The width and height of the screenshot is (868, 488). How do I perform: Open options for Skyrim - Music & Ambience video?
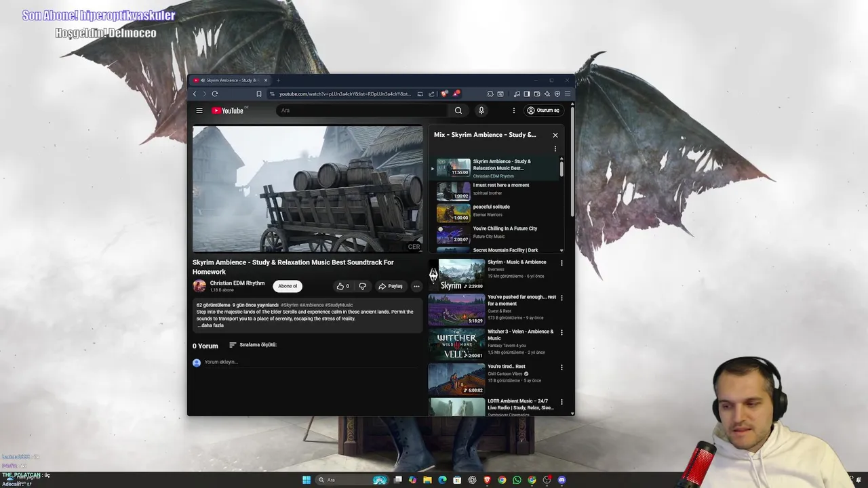tap(561, 262)
